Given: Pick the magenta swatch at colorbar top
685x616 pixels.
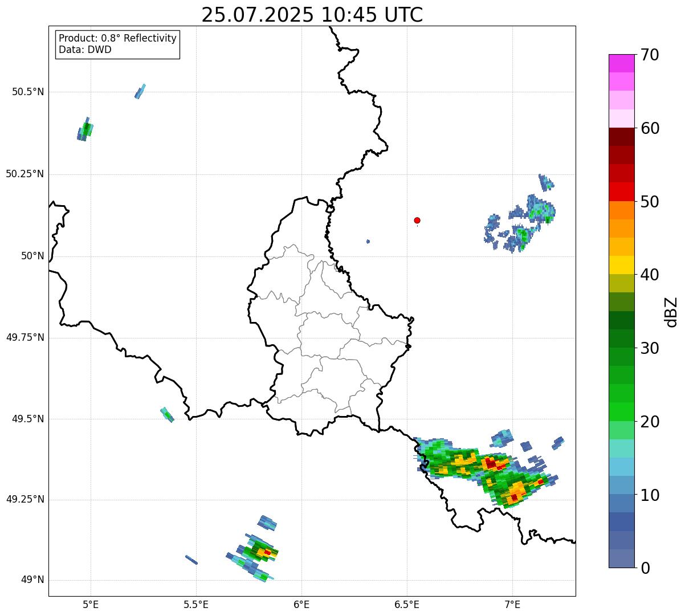Looking at the screenshot, I should pyautogui.click(x=621, y=63).
